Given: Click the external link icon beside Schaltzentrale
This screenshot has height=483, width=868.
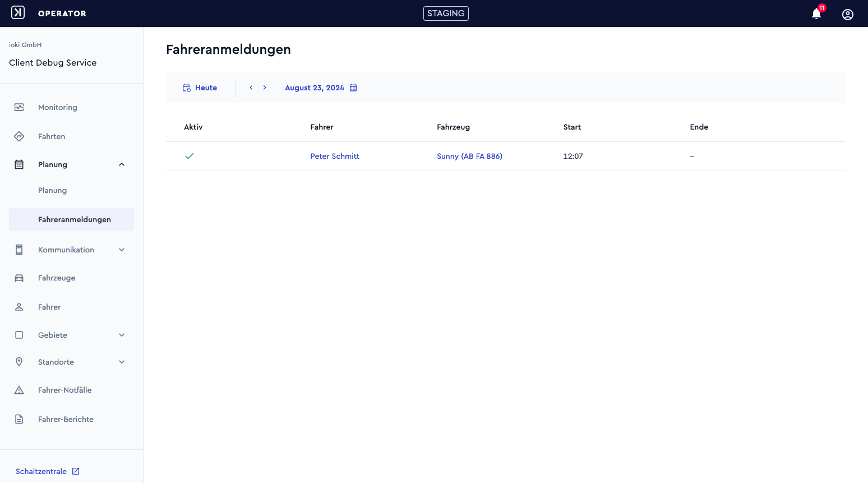Looking at the screenshot, I should (x=76, y=471).
